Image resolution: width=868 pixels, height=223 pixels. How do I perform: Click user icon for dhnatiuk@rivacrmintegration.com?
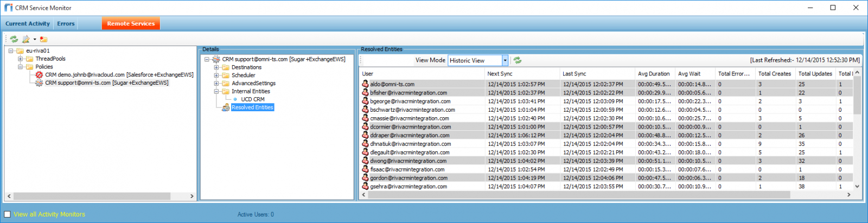click(366, 144)
